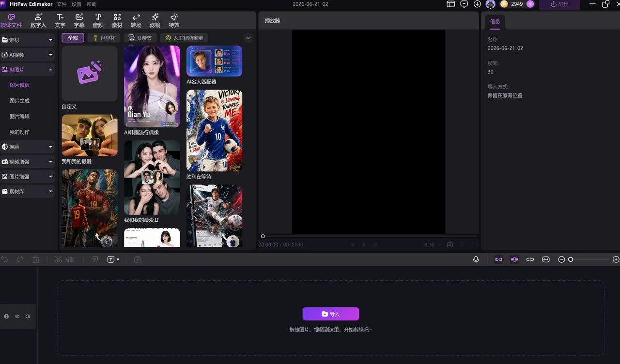The height and width of the screenshot is (364, 620).
Task: Open the 9:16 aspect ratio dropdown
Action: 433,245
